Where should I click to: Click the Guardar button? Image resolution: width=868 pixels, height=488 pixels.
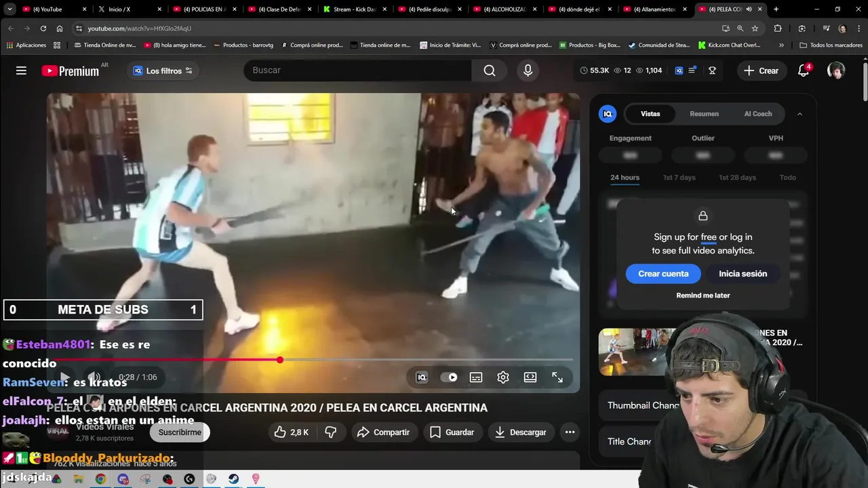tap(452, 432)
